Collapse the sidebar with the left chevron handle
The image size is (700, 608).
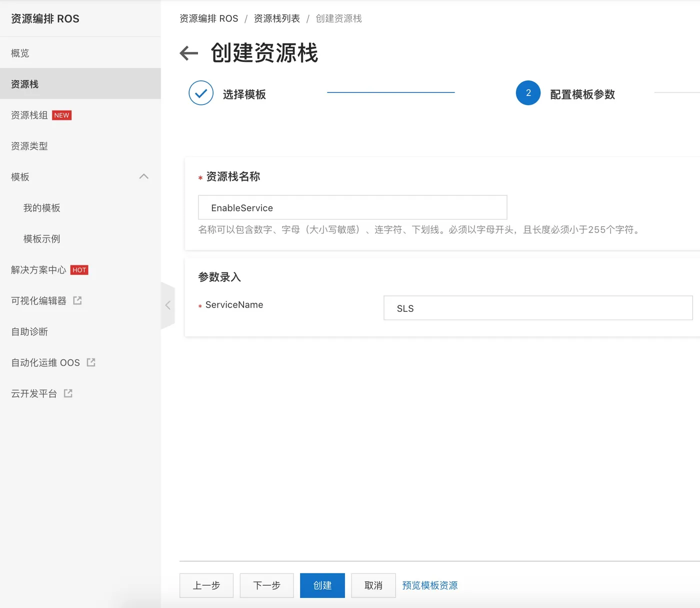(168, 305)
